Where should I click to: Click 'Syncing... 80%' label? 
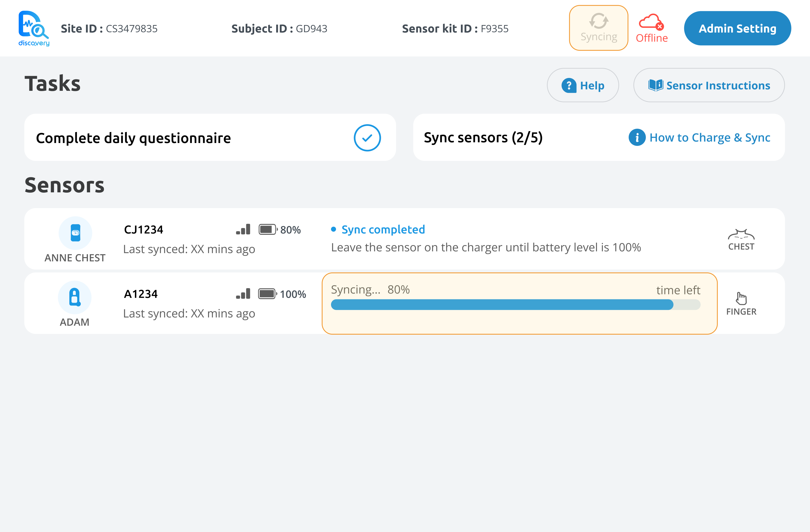tap(370, 290)
